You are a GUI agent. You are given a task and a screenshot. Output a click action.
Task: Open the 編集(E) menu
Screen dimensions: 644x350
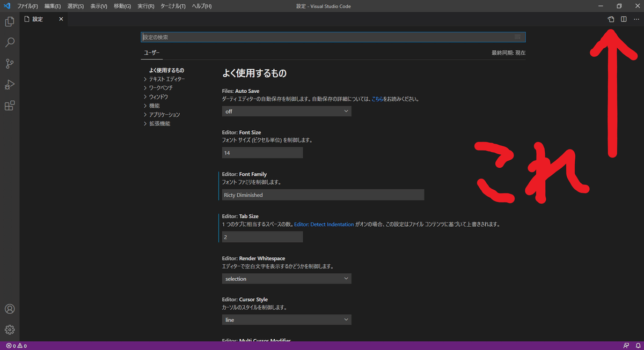coord(53,6)
